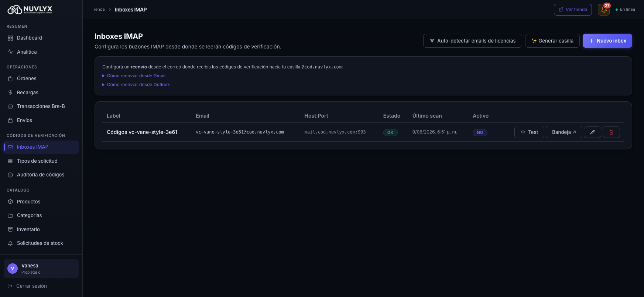
Task: Click the Nuevo inbox button
Action: [607, 41]
